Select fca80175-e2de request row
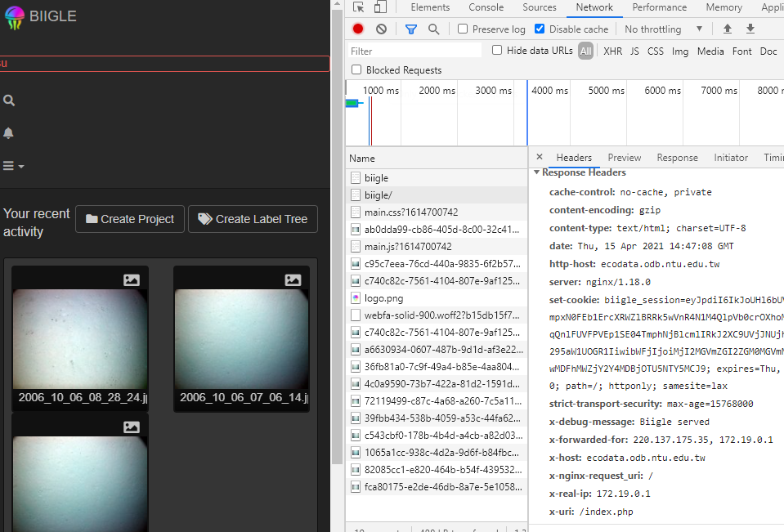 click(x=437, y=486)
